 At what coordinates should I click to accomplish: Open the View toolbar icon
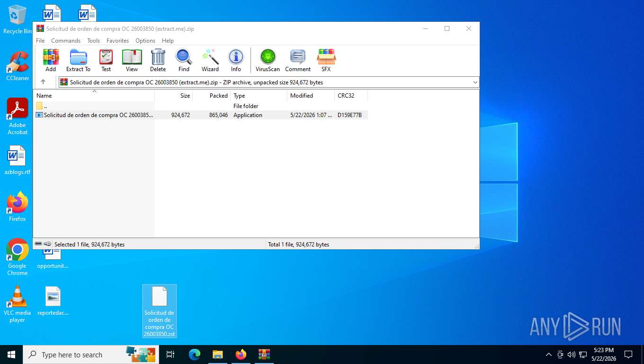point(132,60)
